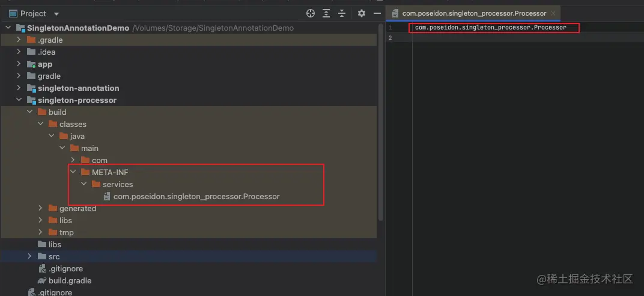Select the services folder icon
Image resolution: width=644 pixels, height=296 pixels.
coord(96,184)
